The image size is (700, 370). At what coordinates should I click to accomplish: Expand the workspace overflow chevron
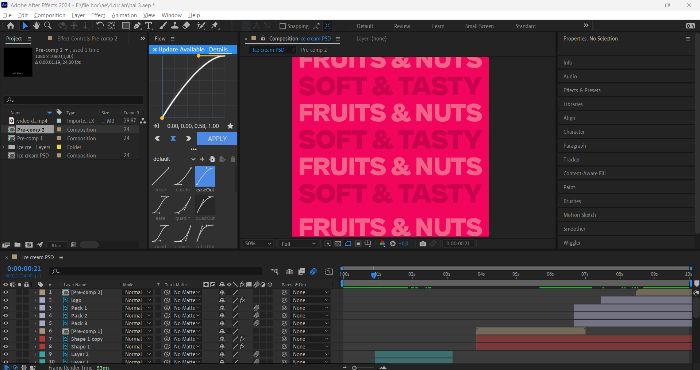pyautogui.click(x=586, y=25)
